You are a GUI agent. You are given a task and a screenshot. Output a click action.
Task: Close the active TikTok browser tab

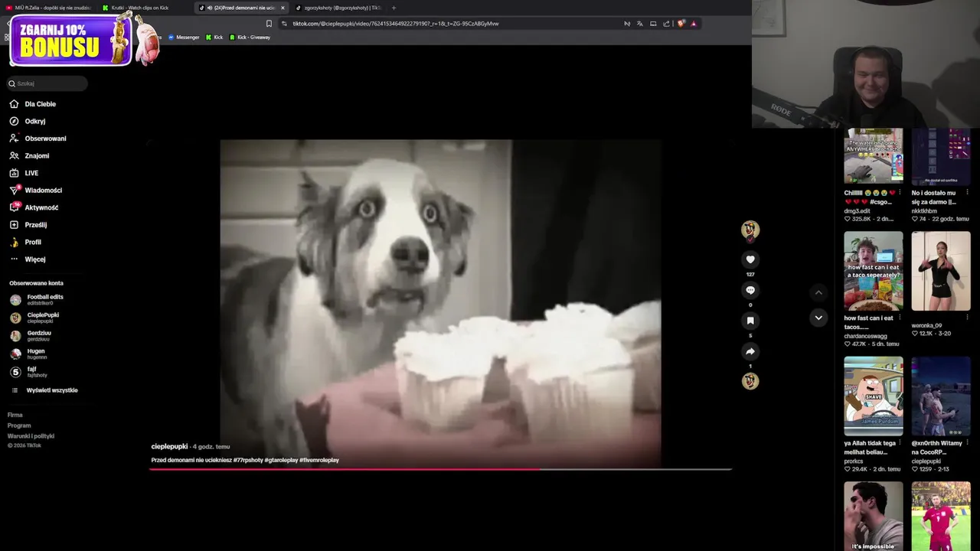pos(283,8)
